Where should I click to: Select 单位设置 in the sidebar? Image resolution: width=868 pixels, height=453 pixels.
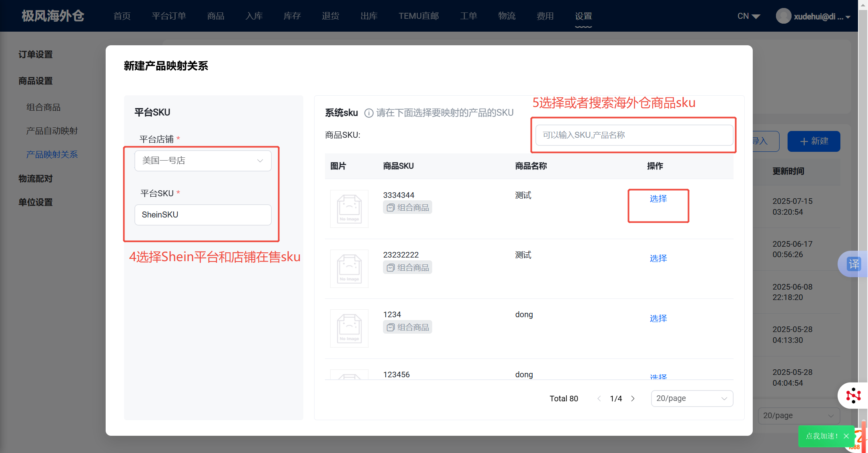click(36, 202)
